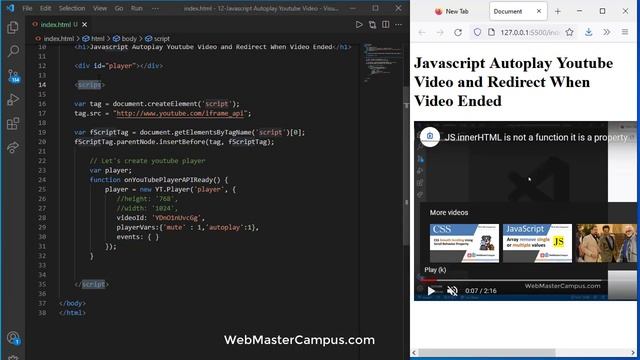Viewport: 640px width, 360px height.
Task: Go forward in the Firefox browser
Action: [x=440, y=32]
